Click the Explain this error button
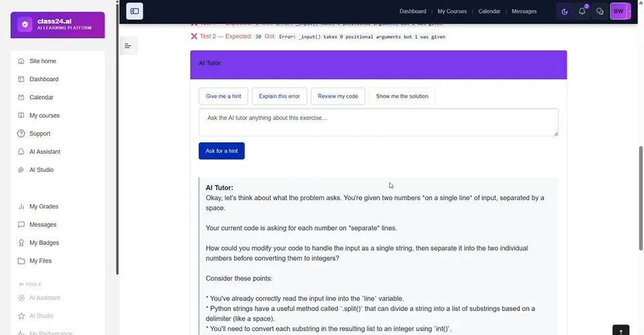 pyautogui.click(x=279, y=96)
